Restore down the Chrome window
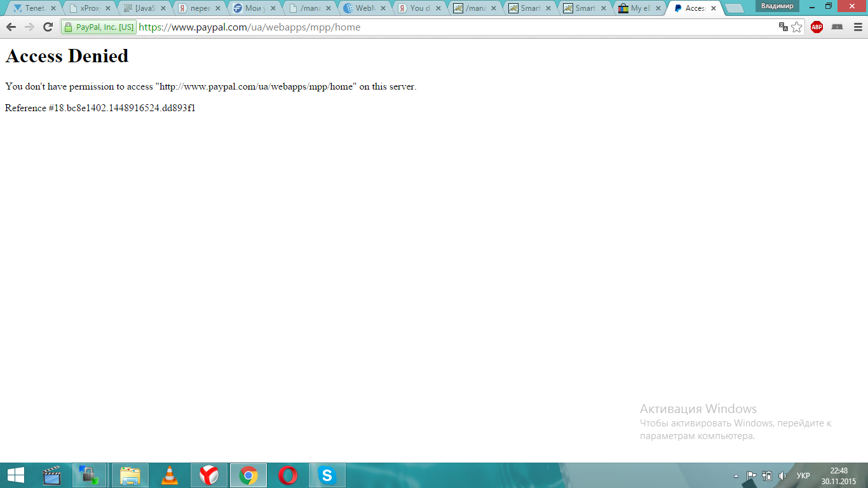Screen dimensions: 868x488 pyautogui.click(x=829, y=6)
